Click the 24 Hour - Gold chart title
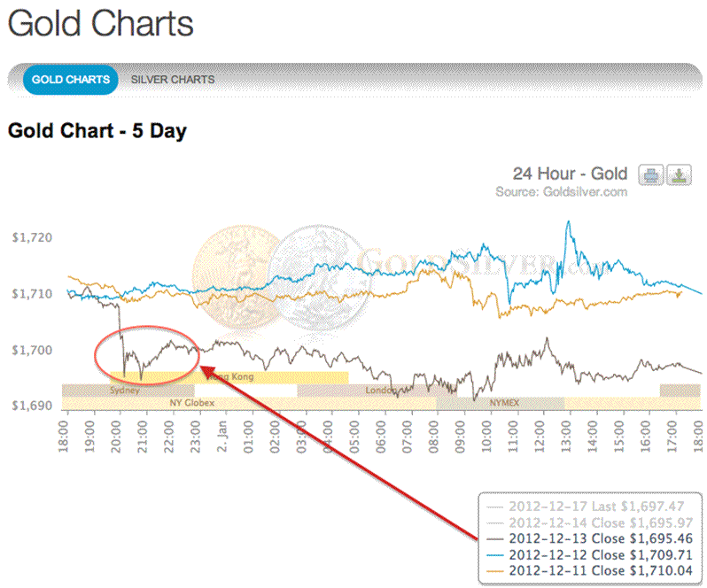Screen dimensions: 707x588 tap(570, 174)
